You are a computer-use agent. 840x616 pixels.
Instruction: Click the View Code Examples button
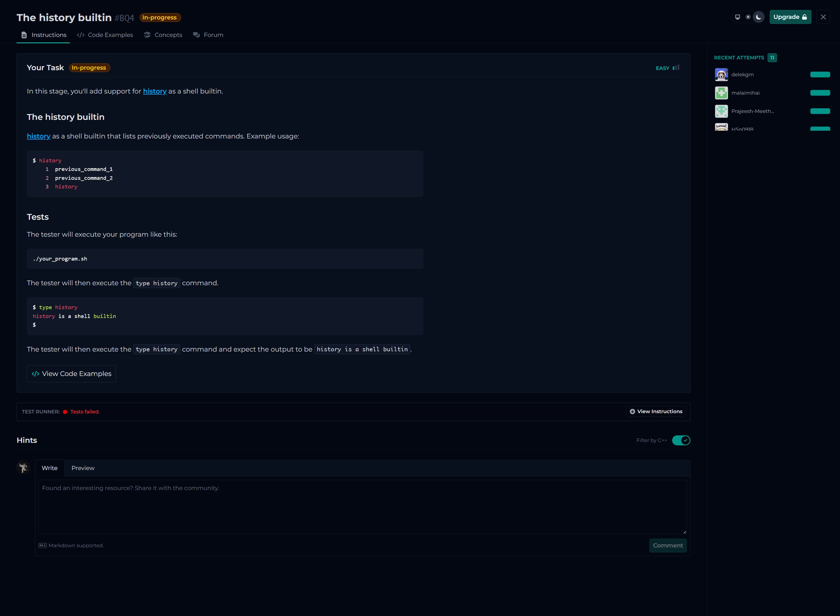pyautogui.click(x=72, y=374)
